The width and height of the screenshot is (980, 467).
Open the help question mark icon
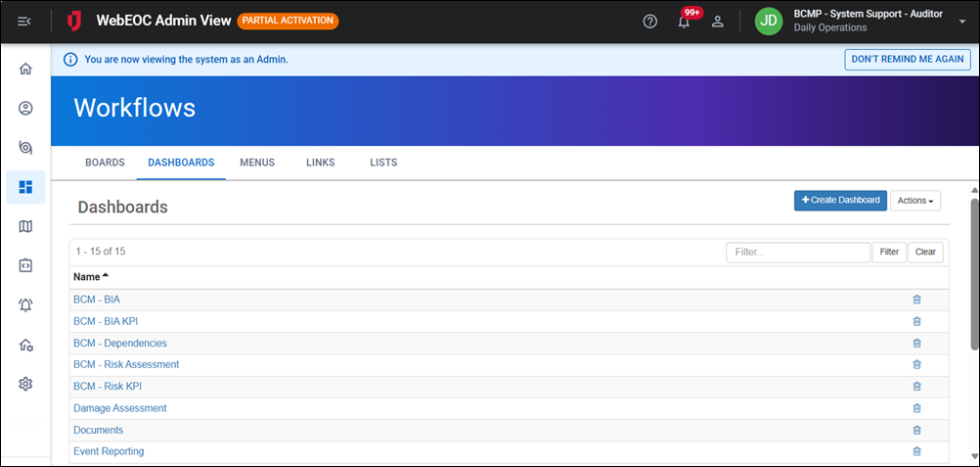tap(650, 22)
